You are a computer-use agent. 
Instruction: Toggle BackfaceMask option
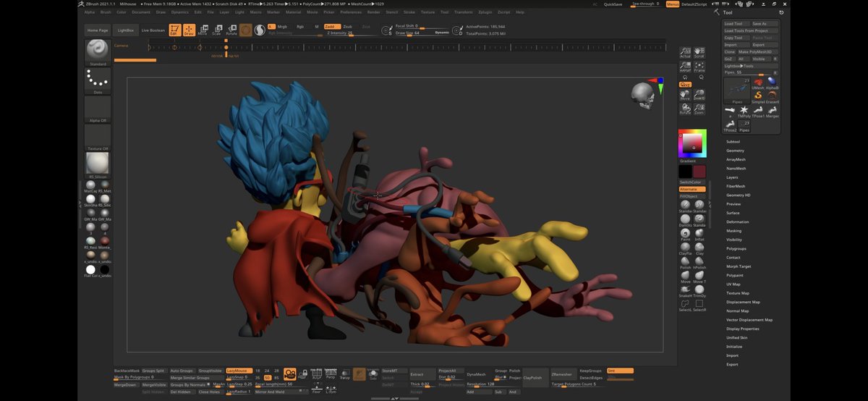click(127, 371)
